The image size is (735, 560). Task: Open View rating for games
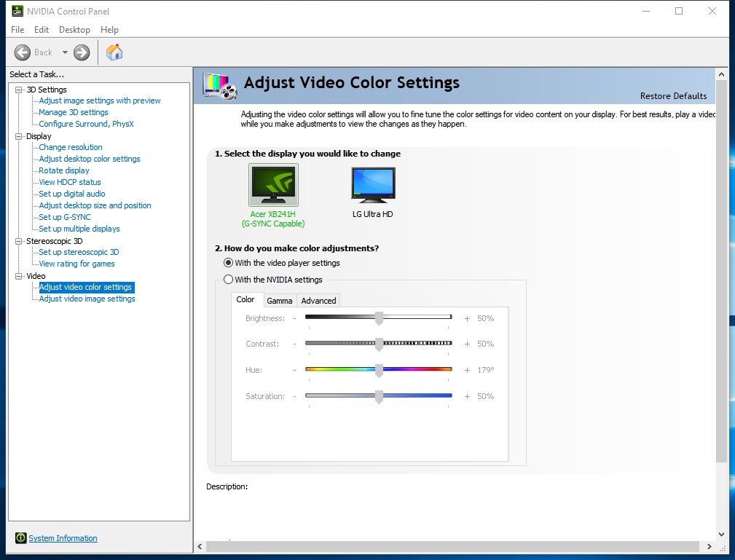pyautogui.click(x=76, y=264)
